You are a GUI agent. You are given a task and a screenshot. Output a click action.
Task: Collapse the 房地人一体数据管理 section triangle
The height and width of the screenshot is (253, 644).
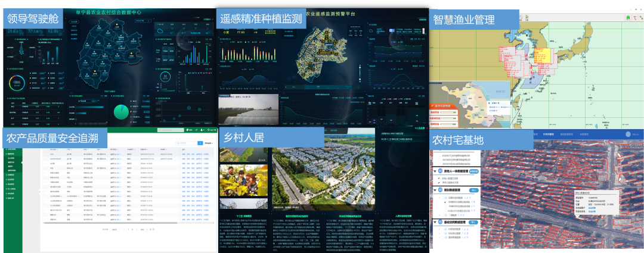pyautogui.click(x=435, y=171)
